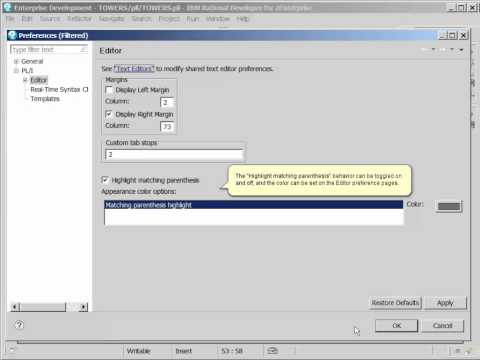Open the File menu in the main window
Image resolution: width=480 pixels, height=360 pixels.
point(10,19)
